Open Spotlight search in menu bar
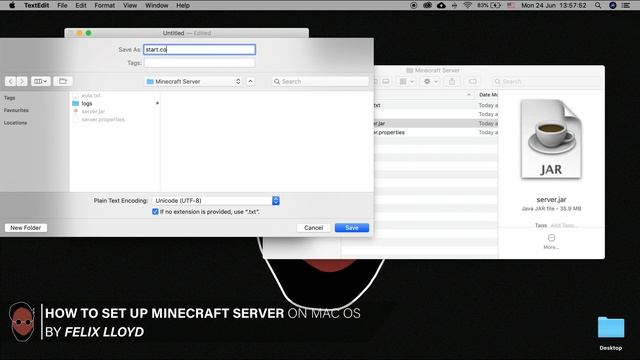Image resolution: width=640 pixels, height=360 pixels. [x=598, y=5]
